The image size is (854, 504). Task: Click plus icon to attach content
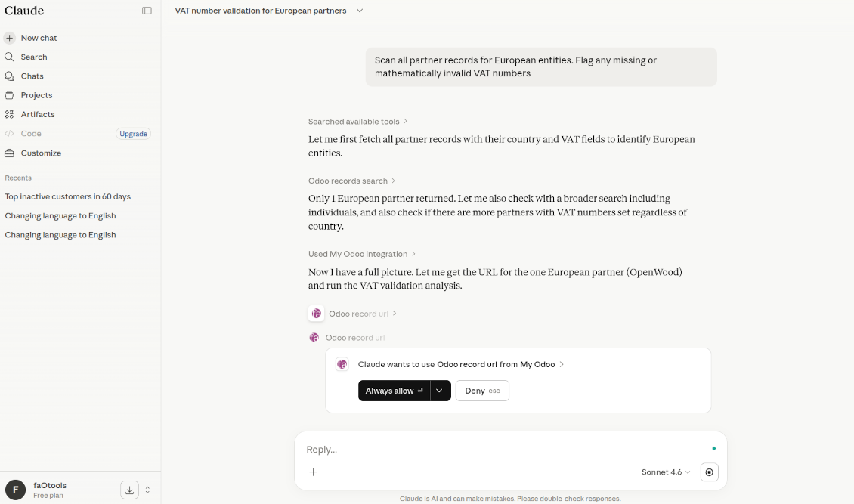313,472
